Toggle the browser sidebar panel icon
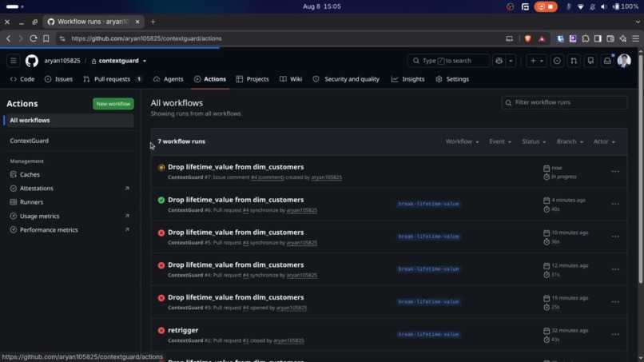Viewport: 644px width, 362px height. point(598,38)
